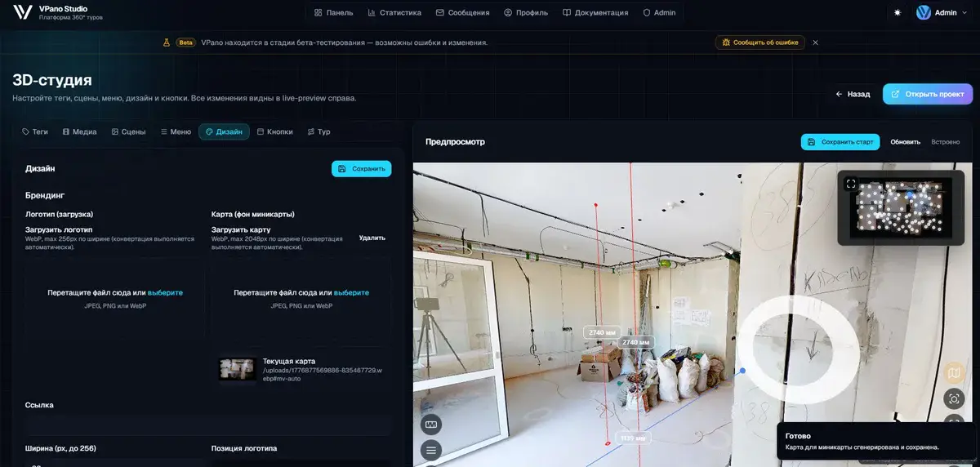Switch to the Кнопки tab
This screenshot has height=467, width=980.
point(274,131)
